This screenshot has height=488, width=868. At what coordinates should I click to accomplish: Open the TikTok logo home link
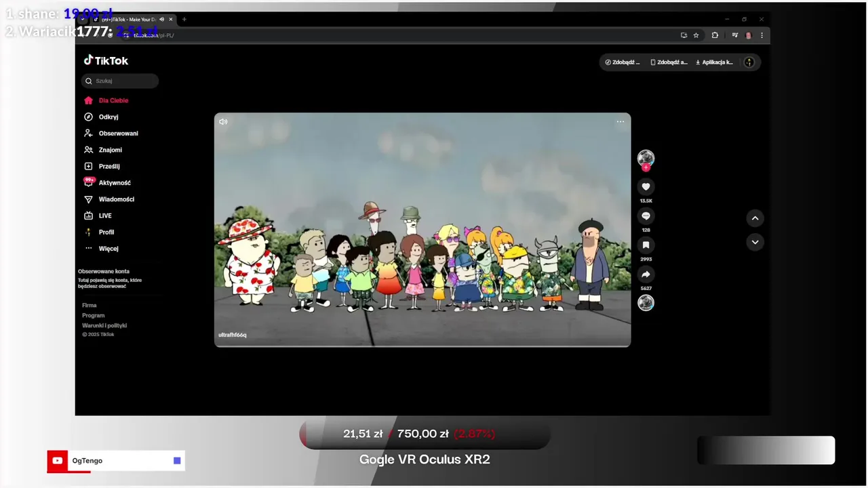(106, 60)
